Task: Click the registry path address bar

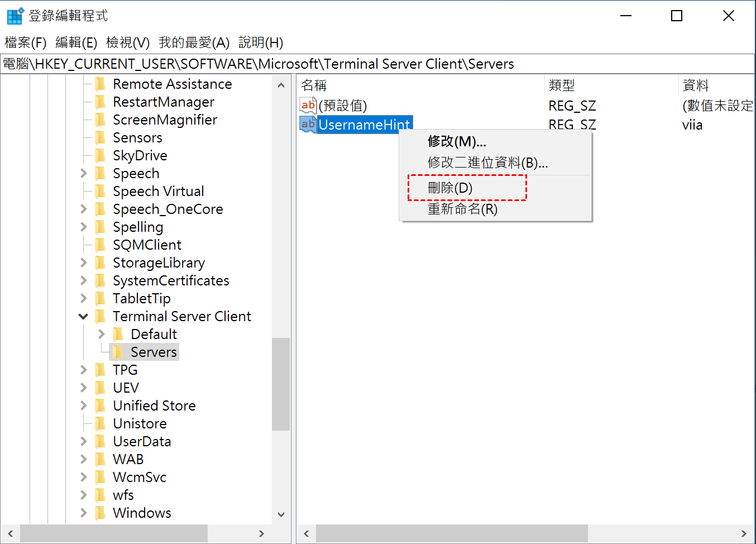Action: 377,64
